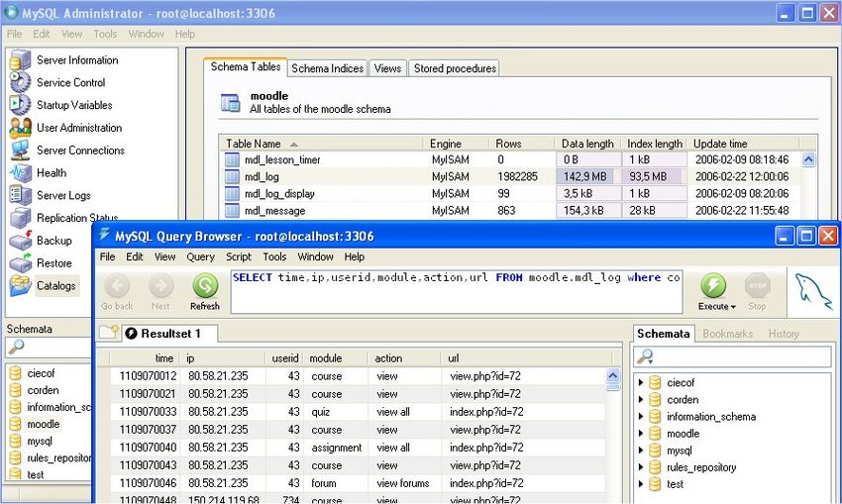Click the new resultset tab icon

point(109,333)
